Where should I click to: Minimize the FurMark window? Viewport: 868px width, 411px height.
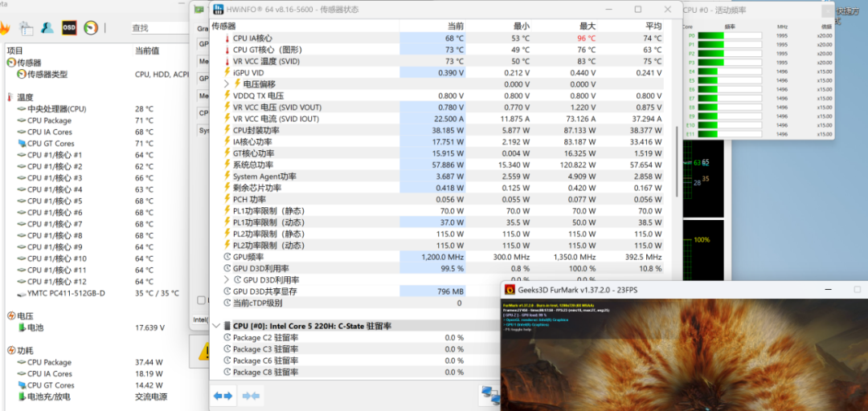tap(829, 289)
